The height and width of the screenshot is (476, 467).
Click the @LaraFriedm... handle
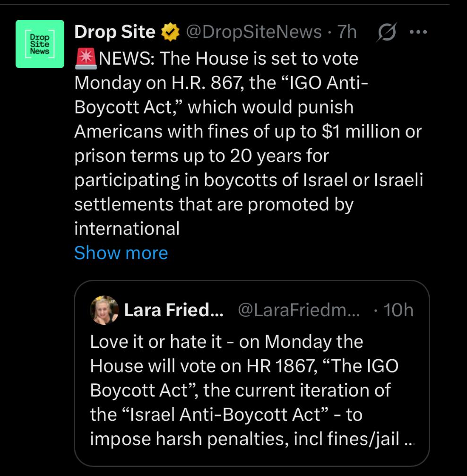[x=299, y=310]
